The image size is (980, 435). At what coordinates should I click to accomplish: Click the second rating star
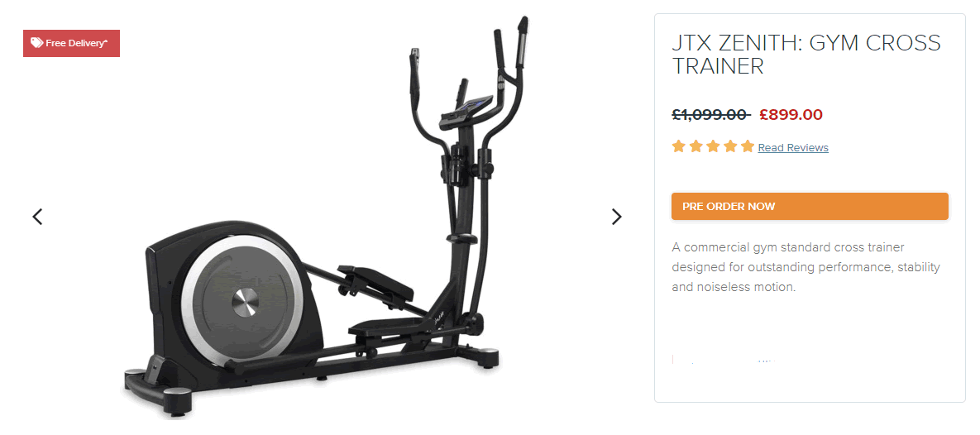pos(696,147)
